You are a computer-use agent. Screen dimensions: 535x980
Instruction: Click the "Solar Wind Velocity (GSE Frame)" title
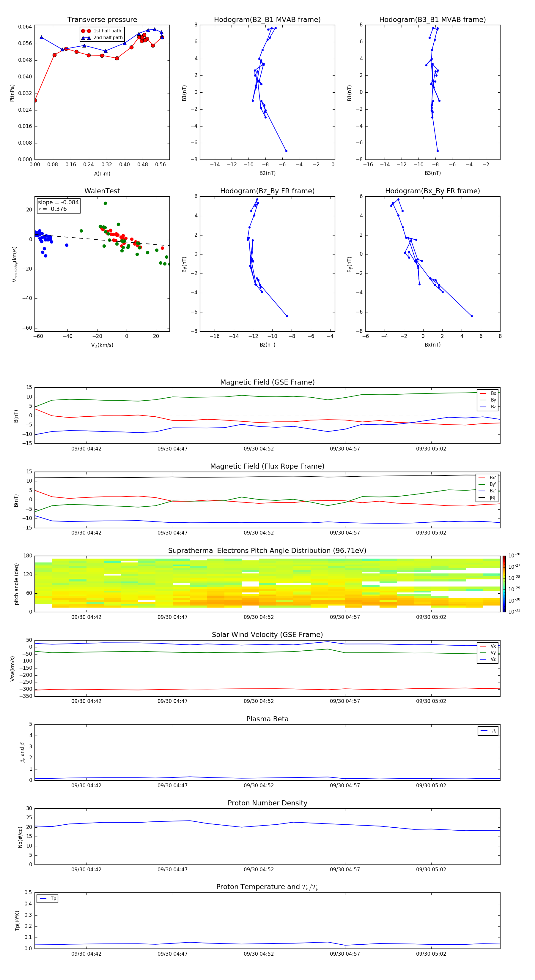(267, 635)
